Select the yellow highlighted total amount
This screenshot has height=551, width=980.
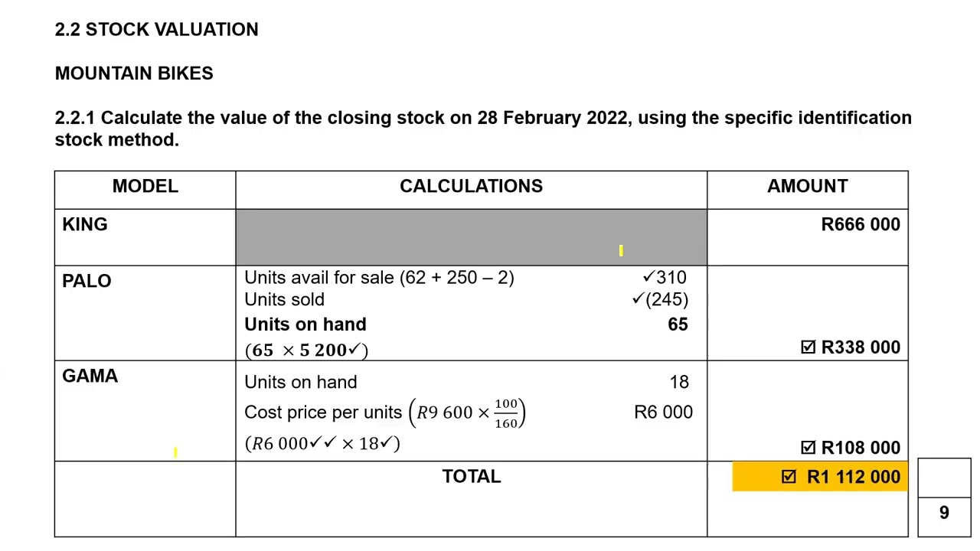(853, 477)
